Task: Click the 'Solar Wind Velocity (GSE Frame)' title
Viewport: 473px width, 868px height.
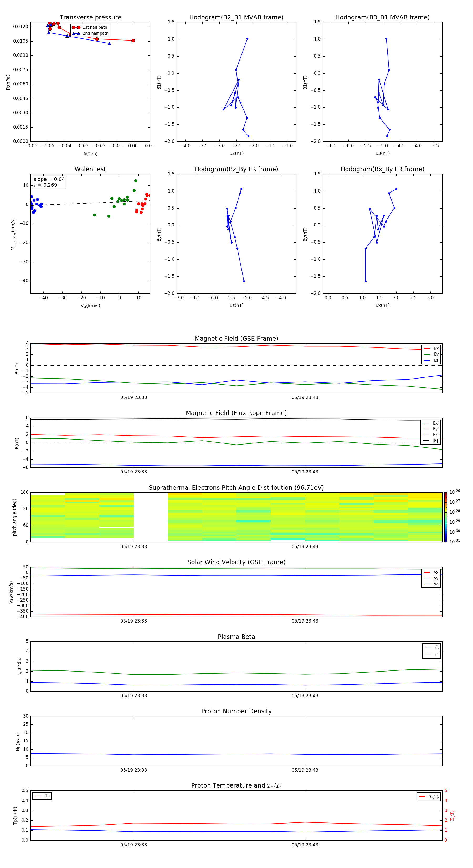Action: coord(236,562)
